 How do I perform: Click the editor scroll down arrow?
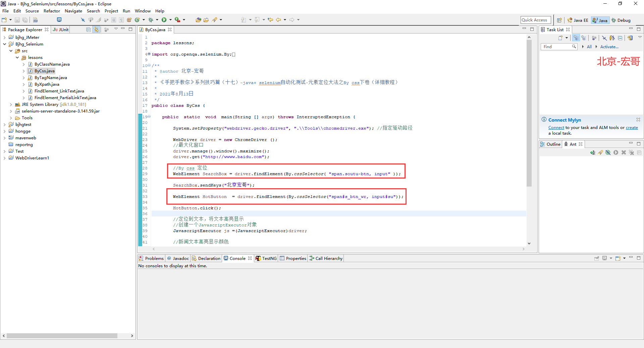[529, 243]
